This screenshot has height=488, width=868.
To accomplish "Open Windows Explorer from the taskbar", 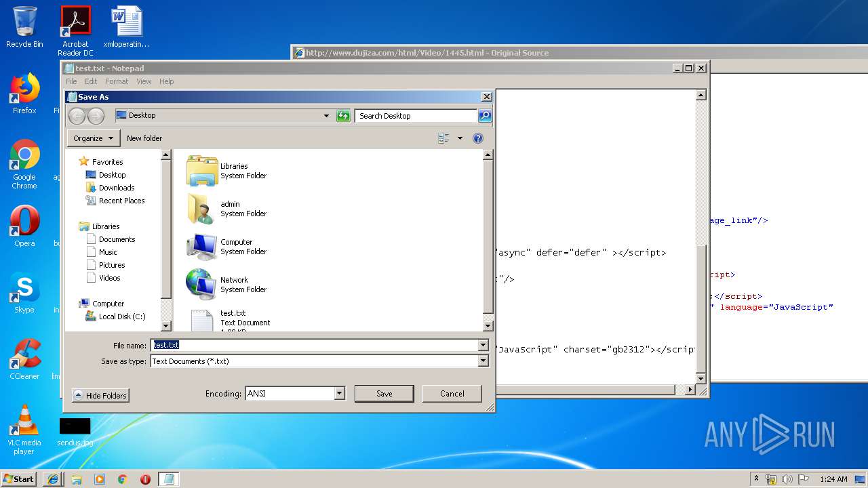I will click(x=77, y=479).
